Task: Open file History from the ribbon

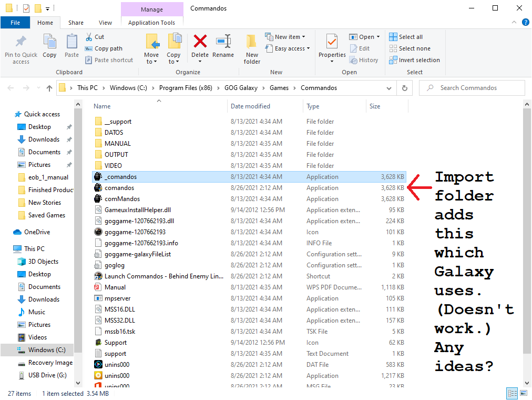Action: [x=364, y=60]
